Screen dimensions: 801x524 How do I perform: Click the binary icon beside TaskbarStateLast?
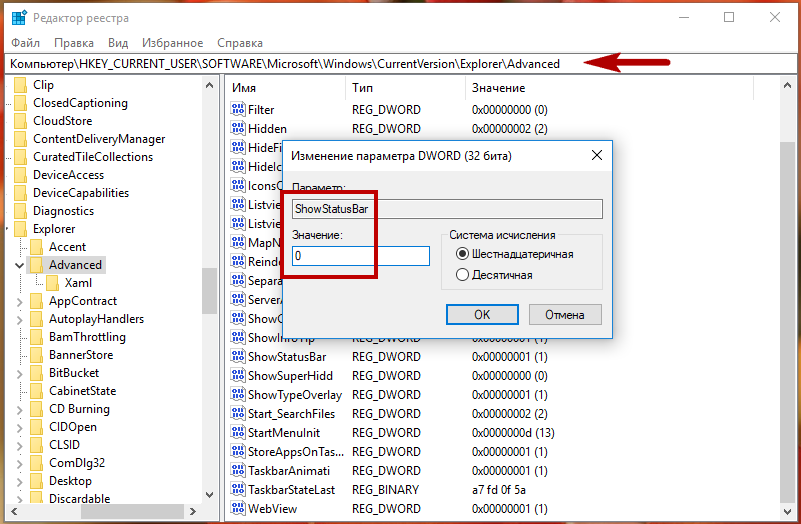tap(238, 490)
